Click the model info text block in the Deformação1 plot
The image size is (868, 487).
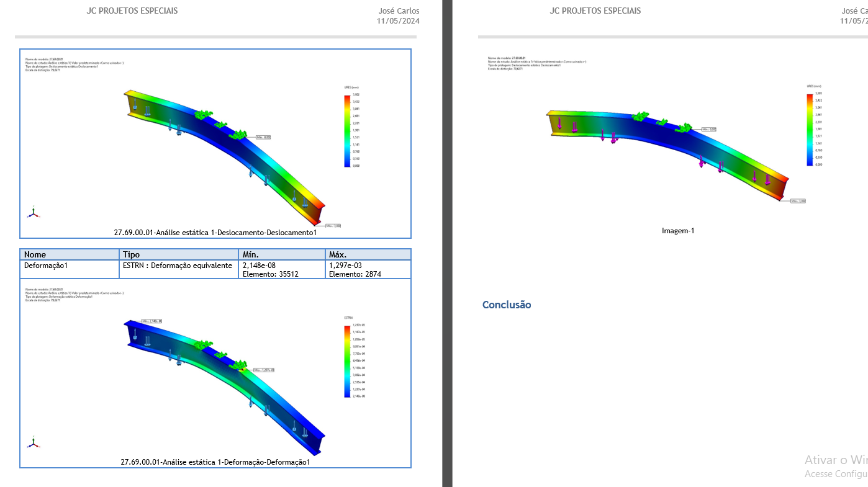point(75,294)
